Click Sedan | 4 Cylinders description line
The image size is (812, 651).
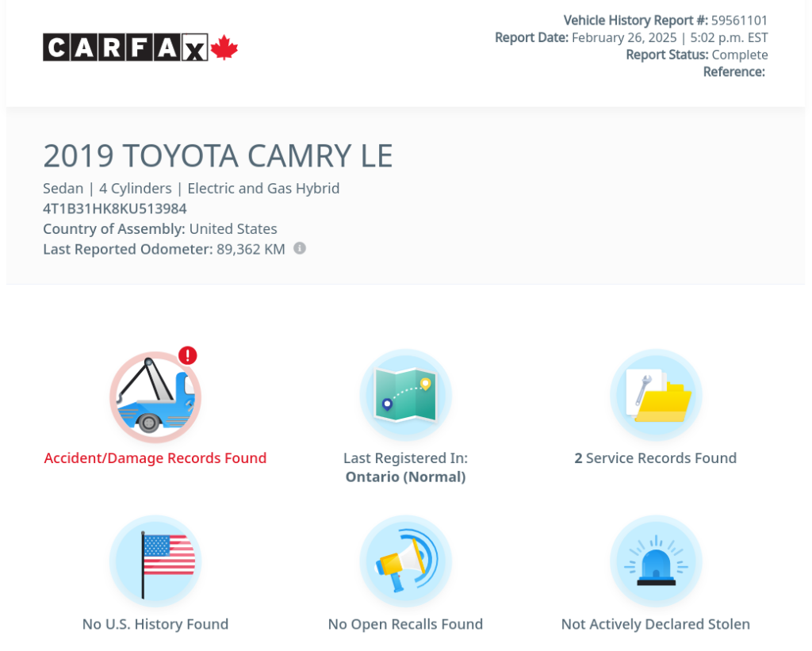pyautogui.click(x=191, y=189)
